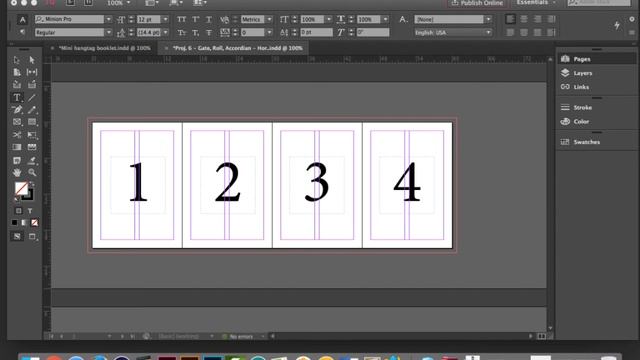Open the Regular font style dropdown
Viewport: 640px width, 360px height.
point(109,32)
